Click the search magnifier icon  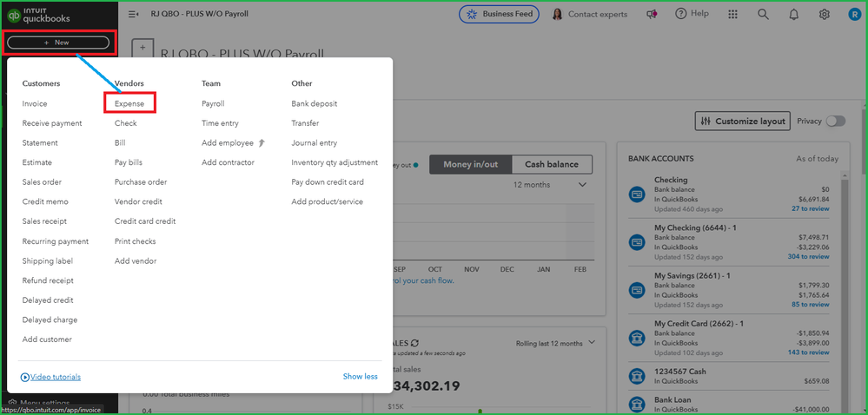pos(763,15)
